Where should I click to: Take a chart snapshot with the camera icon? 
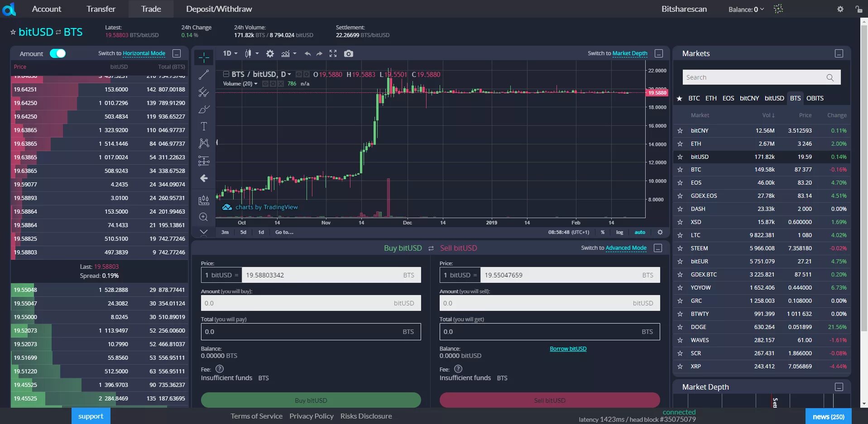click(348, 53)
